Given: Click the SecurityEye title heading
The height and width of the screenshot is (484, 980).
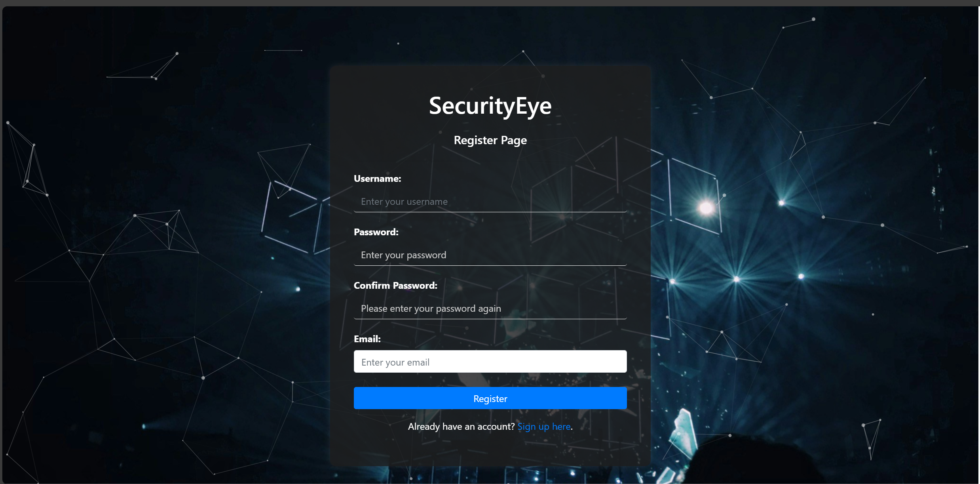Looking at the screenshot, I should (490, 106).
